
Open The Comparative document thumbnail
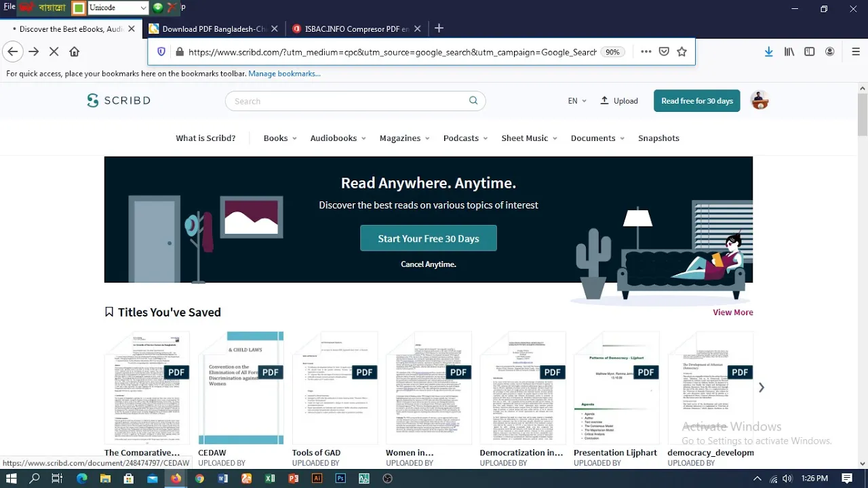click(146, 388)
